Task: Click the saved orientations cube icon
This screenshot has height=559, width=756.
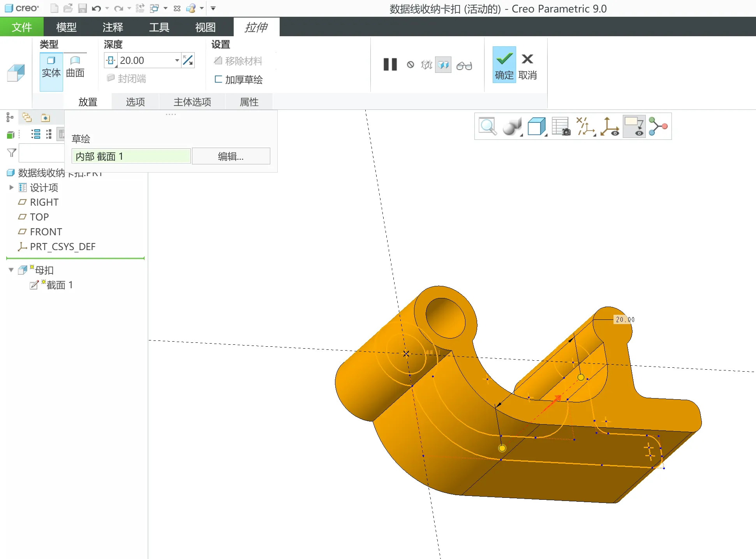Action: point(536,126)
